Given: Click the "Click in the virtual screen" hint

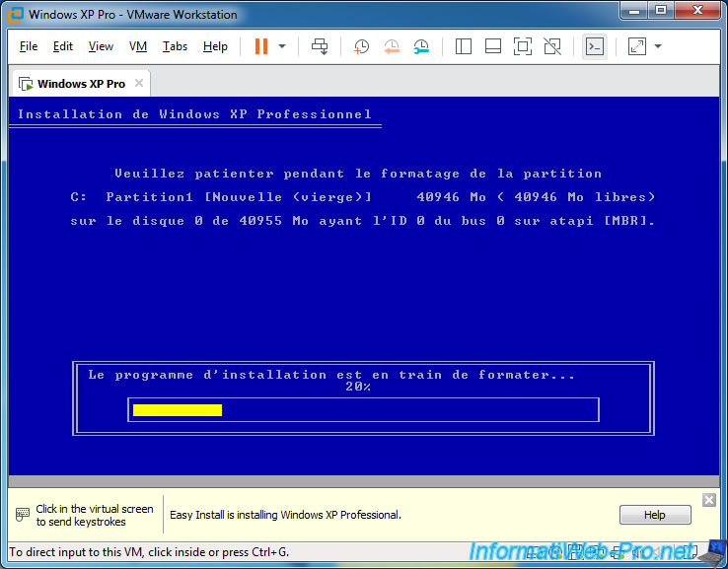Looking at the screenshot, I should pyautogui.click(x=95, y=515).
